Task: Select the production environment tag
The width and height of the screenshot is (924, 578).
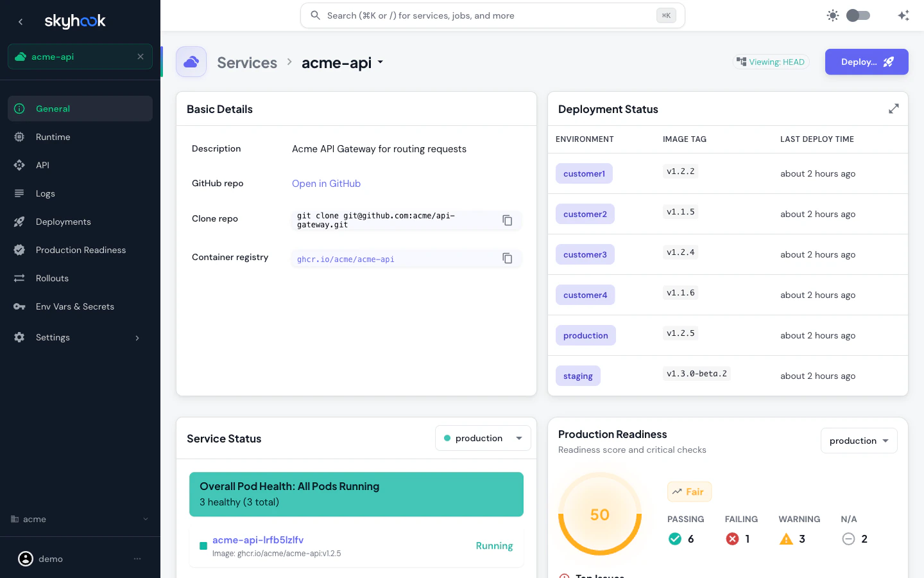Action: tap(586, 335)
